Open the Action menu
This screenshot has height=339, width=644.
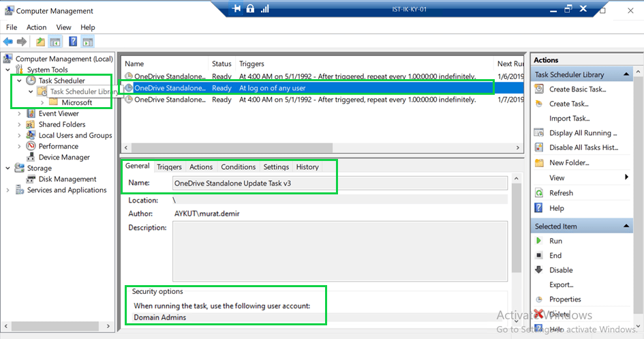36,27
